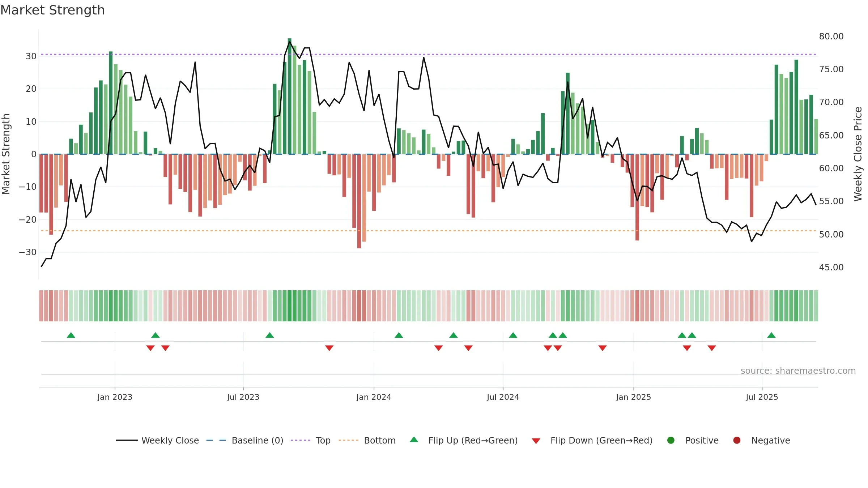
Task: Click the Jan 2023 axis label
Action: click(x=115, y=397)
